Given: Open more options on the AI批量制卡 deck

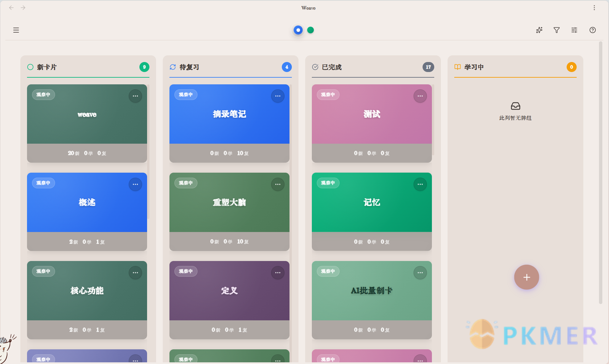Looking at the screenshot, I should [420, 273].
